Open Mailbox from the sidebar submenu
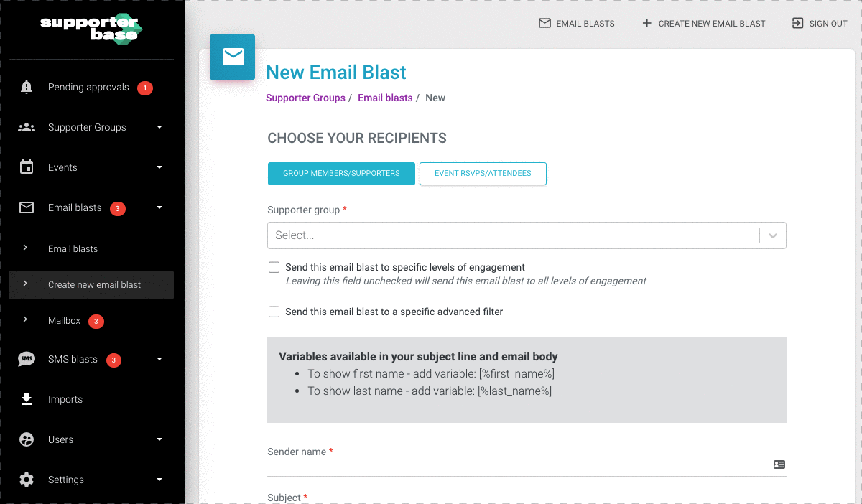 tap(64, 321)
